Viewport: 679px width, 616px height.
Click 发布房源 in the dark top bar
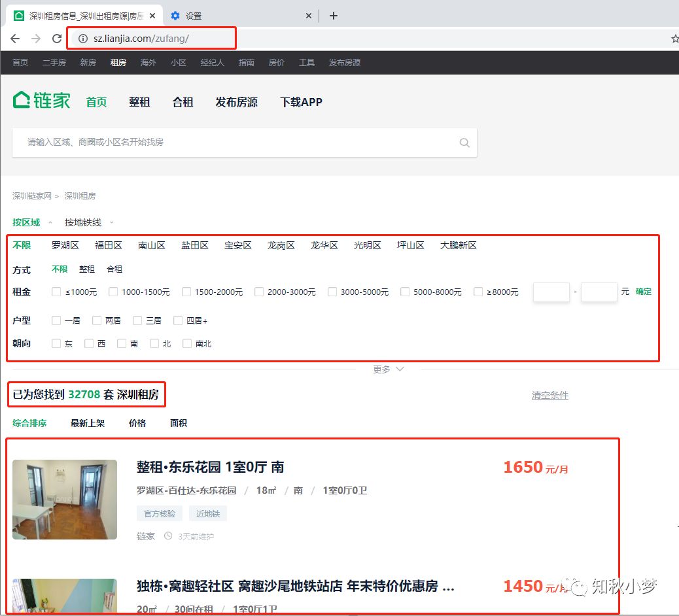pyautogui.click(x=345, y=63)
